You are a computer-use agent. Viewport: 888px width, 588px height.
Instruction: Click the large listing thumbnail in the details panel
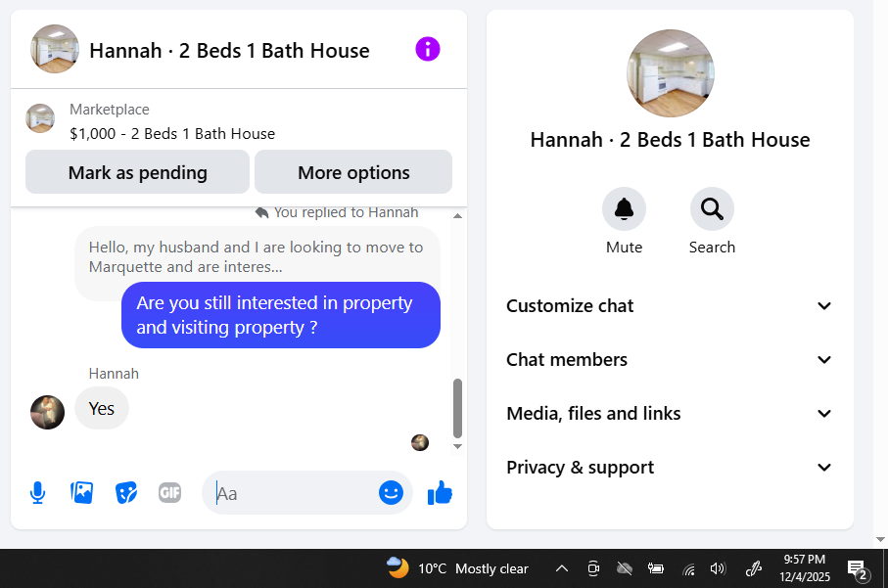click(x=670, y=73)
